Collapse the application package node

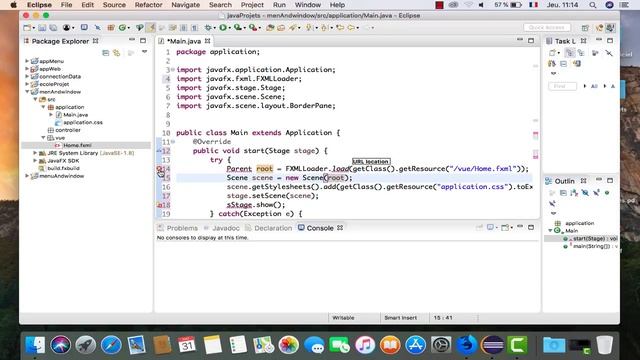coord(43,107)
